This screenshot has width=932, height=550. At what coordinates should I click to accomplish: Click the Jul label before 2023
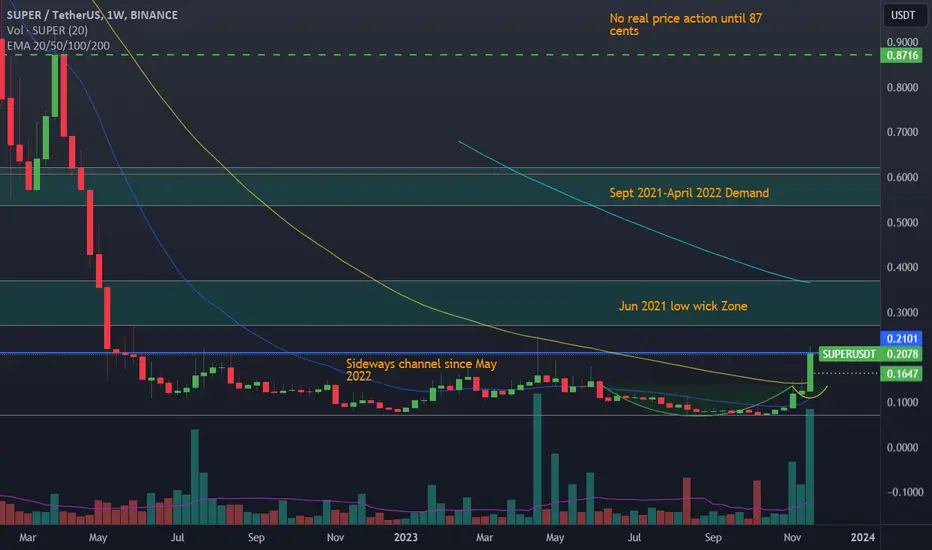[x=177, y=538]
